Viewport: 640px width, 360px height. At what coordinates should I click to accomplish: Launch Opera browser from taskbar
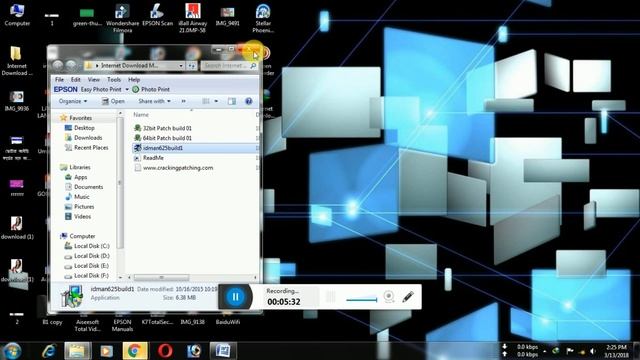point(165,351)
